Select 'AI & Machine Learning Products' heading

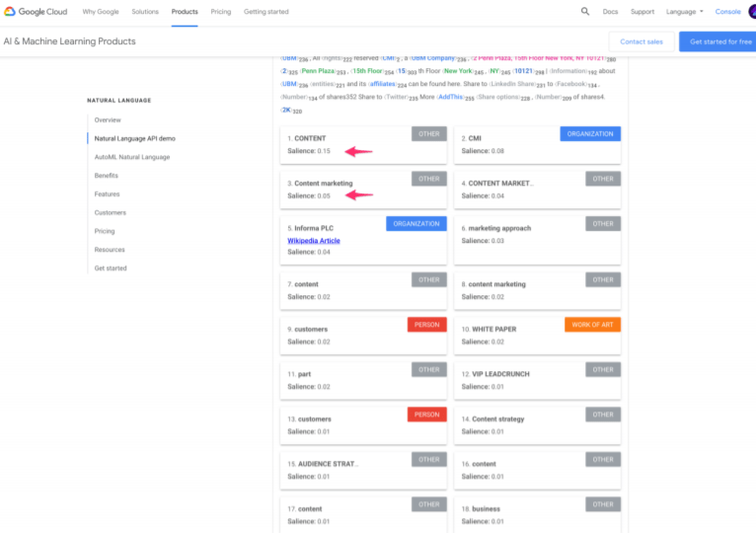pos(69,41)
